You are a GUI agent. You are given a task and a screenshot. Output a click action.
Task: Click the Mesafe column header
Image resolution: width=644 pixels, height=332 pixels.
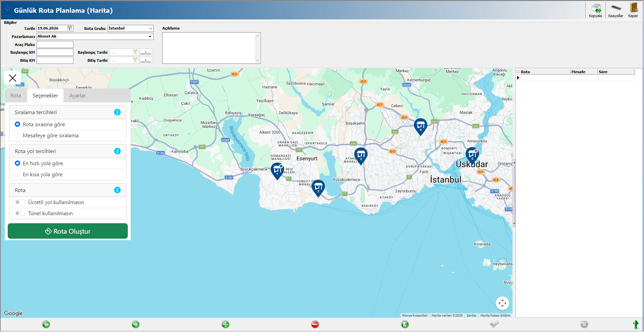(x=584, y=72)
